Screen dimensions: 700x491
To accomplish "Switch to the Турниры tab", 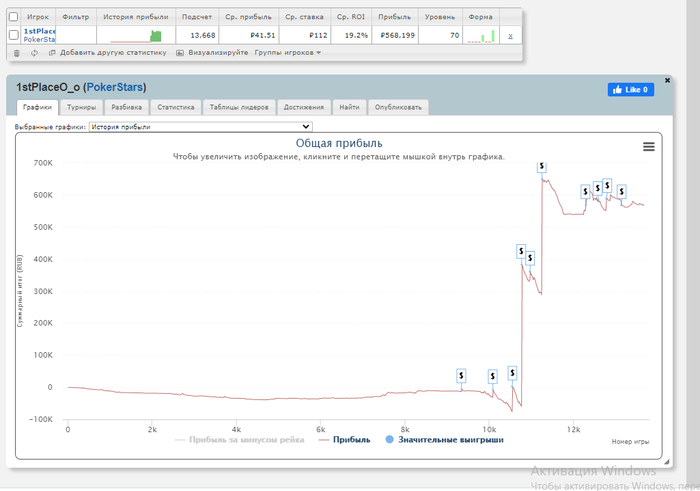I will click(80, 106).
